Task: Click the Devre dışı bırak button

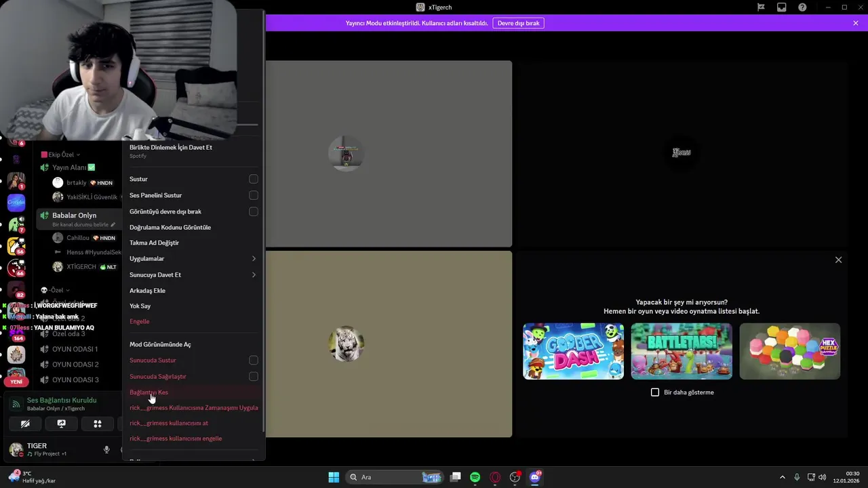Action: pos(519,23)
